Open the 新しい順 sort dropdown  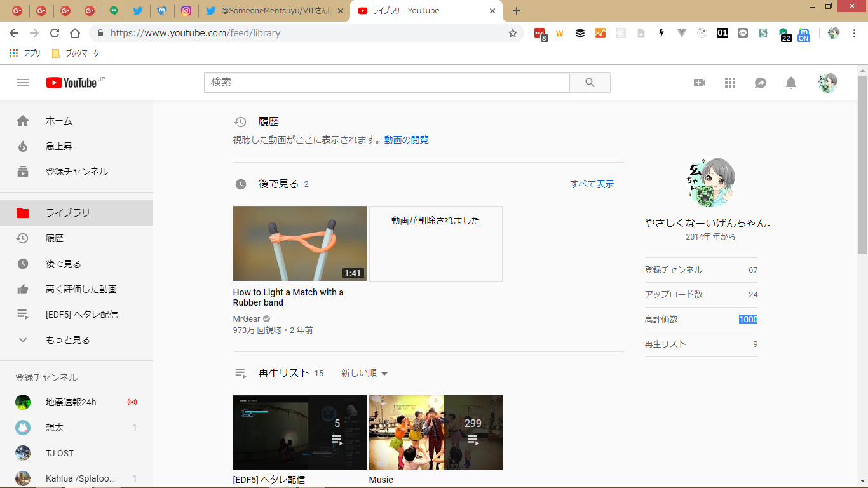364,373
